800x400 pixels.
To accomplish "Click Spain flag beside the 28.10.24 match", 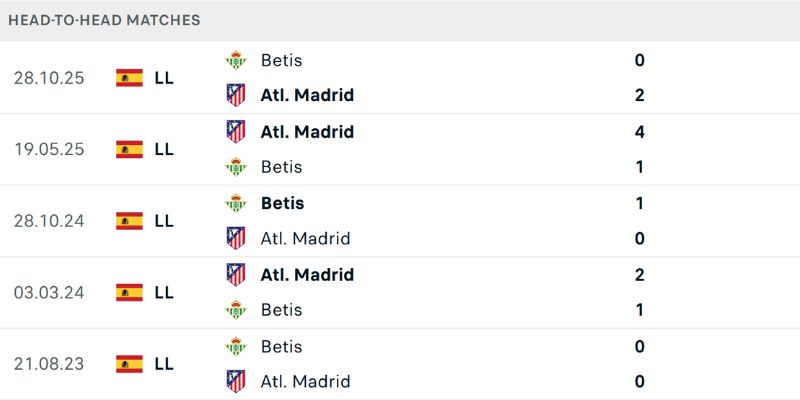I will click(x=129, y=221).
